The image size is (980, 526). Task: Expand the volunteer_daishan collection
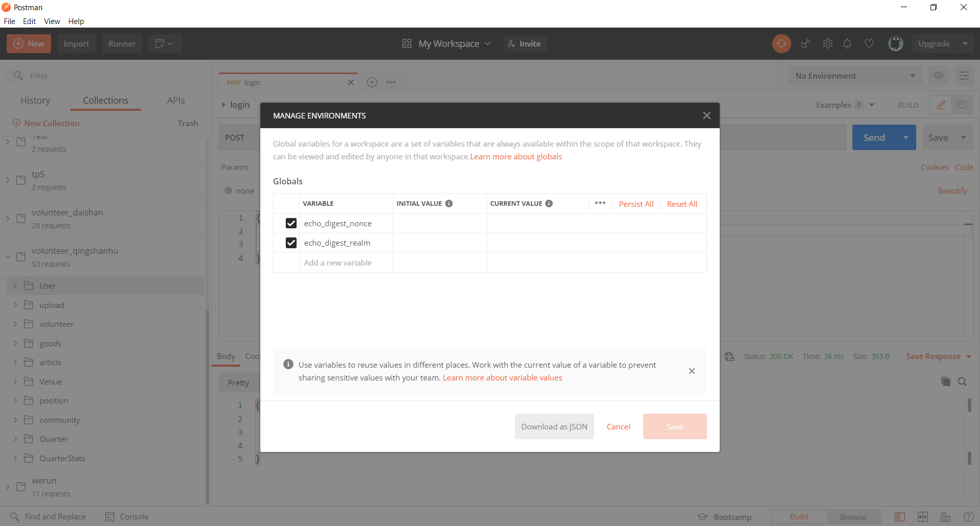[8, 219]
